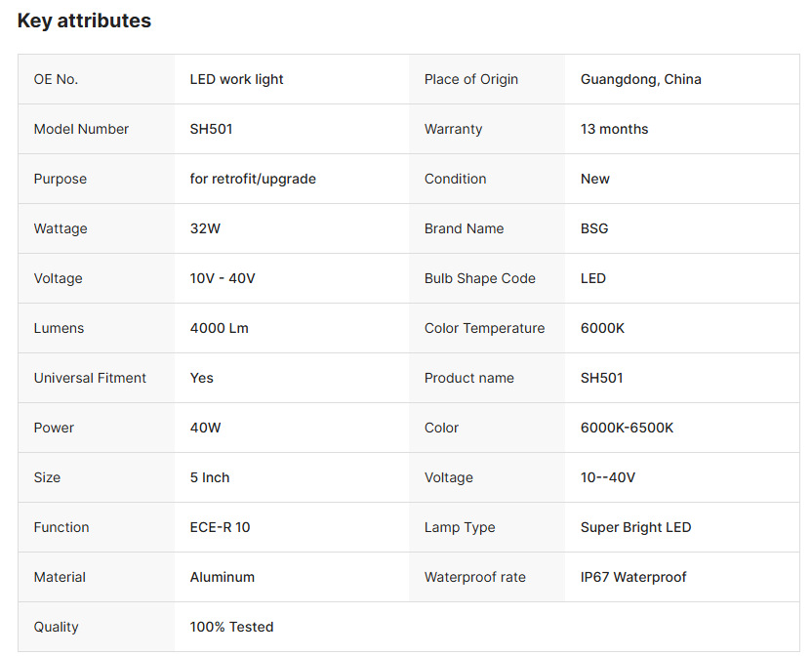The image size is (812, 656).
Task: Click the Aluminum material value
Action: point(223,577)
